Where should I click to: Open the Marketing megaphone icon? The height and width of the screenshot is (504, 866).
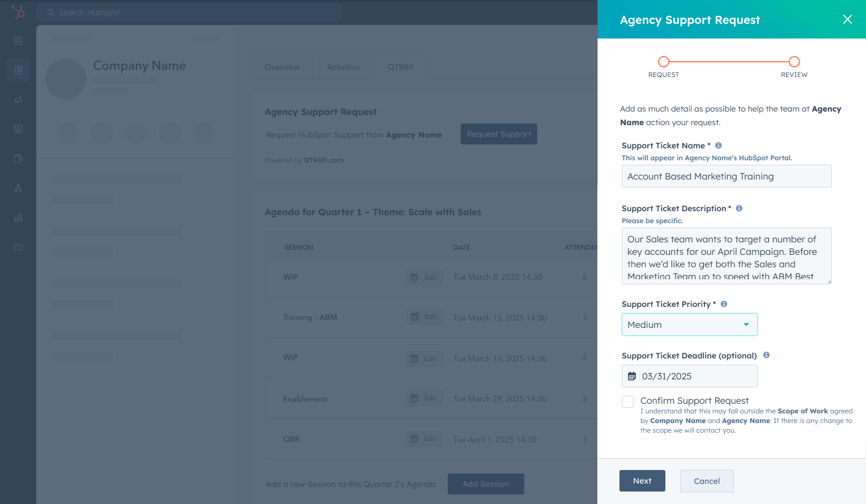click(x=18, y=100)
